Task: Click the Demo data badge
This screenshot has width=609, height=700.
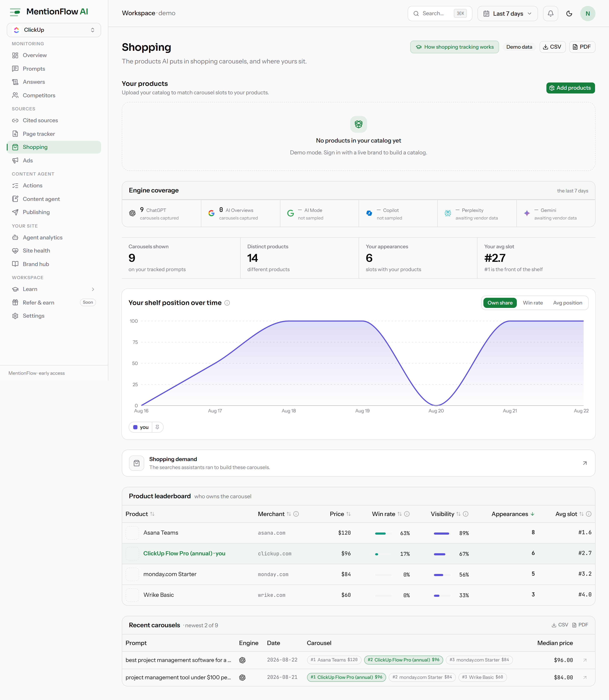Action: tap(519, 47)
